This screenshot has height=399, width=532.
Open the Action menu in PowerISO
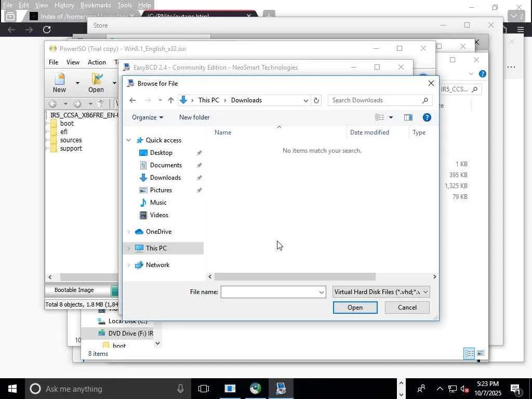pos(97,62)
